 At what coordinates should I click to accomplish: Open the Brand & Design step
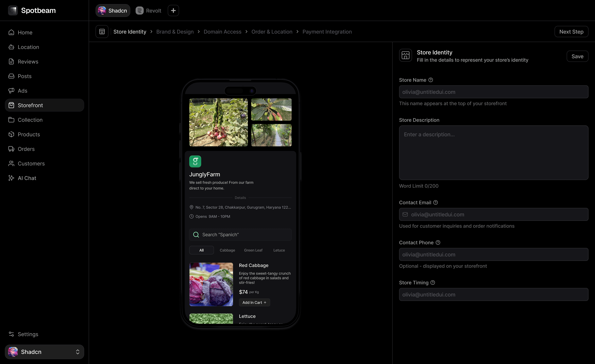pyautogui.click(x=175, y=32)
